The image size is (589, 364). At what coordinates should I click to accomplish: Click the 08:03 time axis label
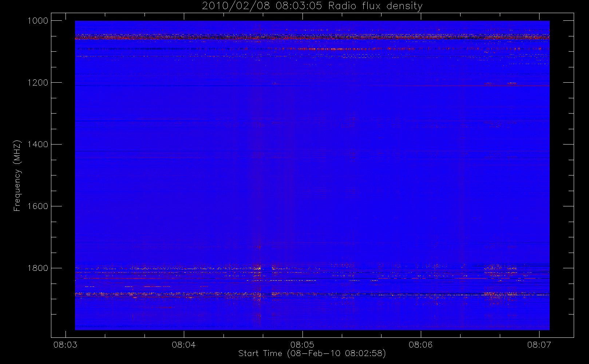(66, 345)
